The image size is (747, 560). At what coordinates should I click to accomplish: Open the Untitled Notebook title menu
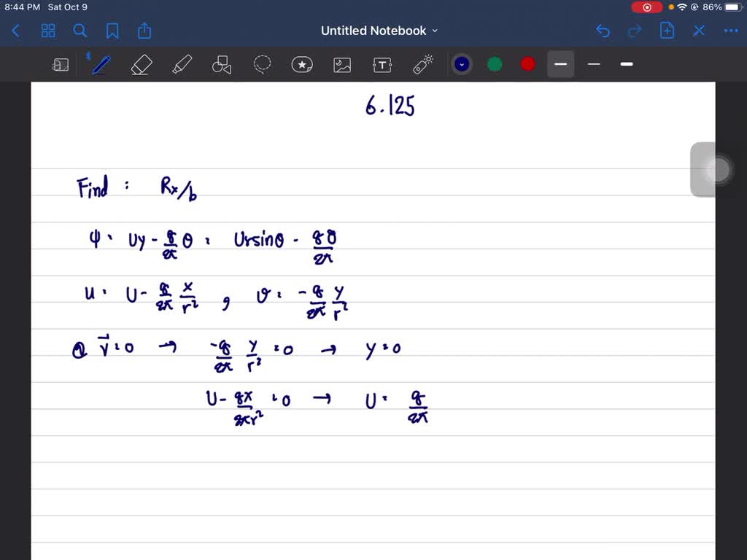[x=379, y=31]
